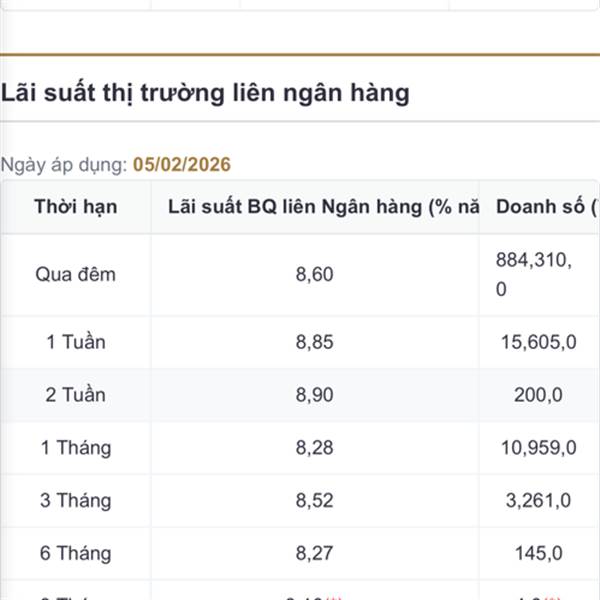Viewport: 600px width, 600px height.
Task: Click the overnight volume 884,310,0
Action: [534, 275]
